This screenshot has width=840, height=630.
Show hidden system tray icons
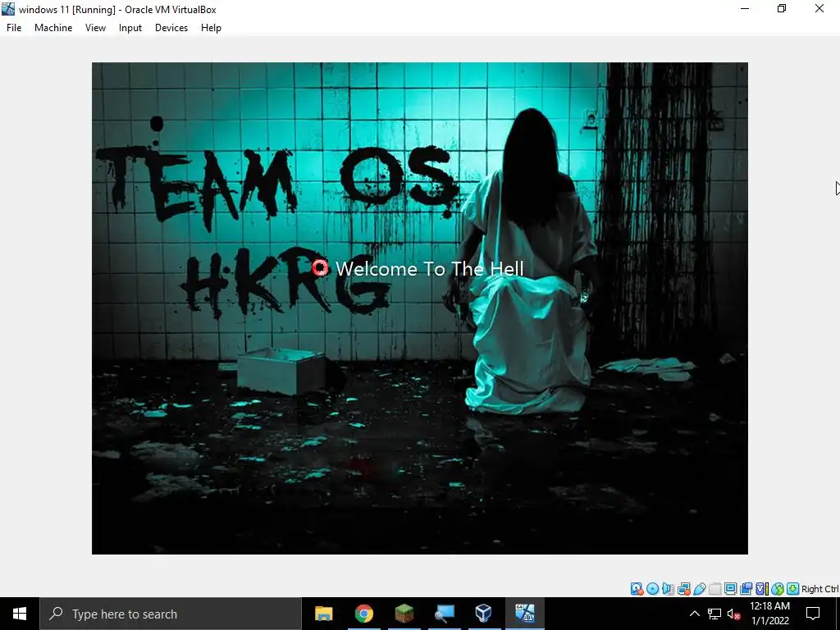pyautogui.click(x=694, y=614)
